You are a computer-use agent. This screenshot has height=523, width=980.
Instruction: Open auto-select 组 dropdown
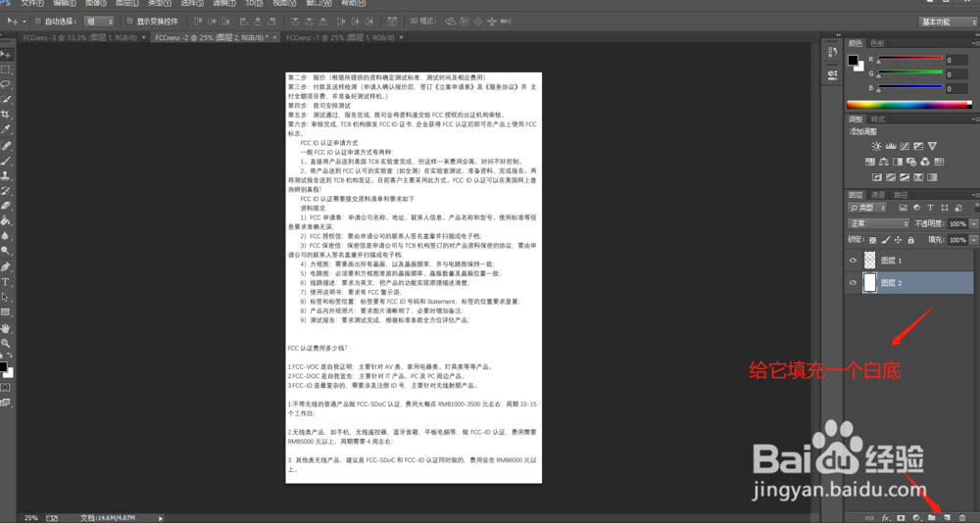click(x=99, y=22)
